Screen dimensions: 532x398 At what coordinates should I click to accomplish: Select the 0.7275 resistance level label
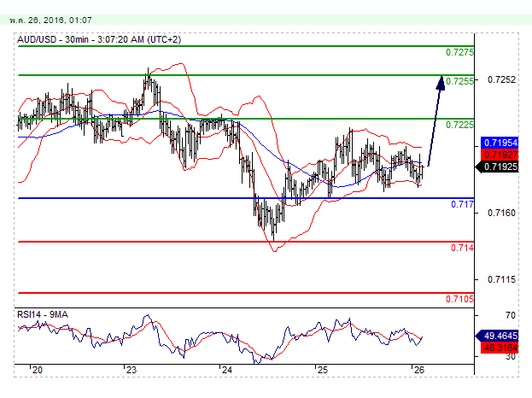pos(459,53)
